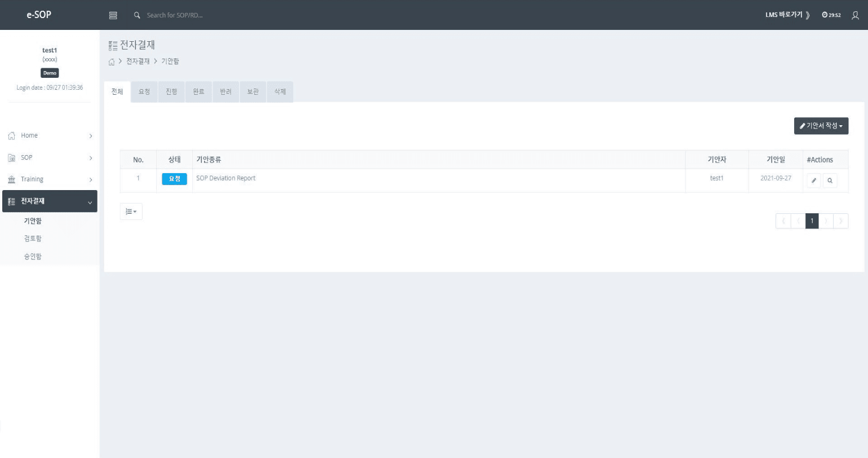This screenshot has height=458, width=868.
Task: Switch to the 삭제 tab
Action: 280,91
